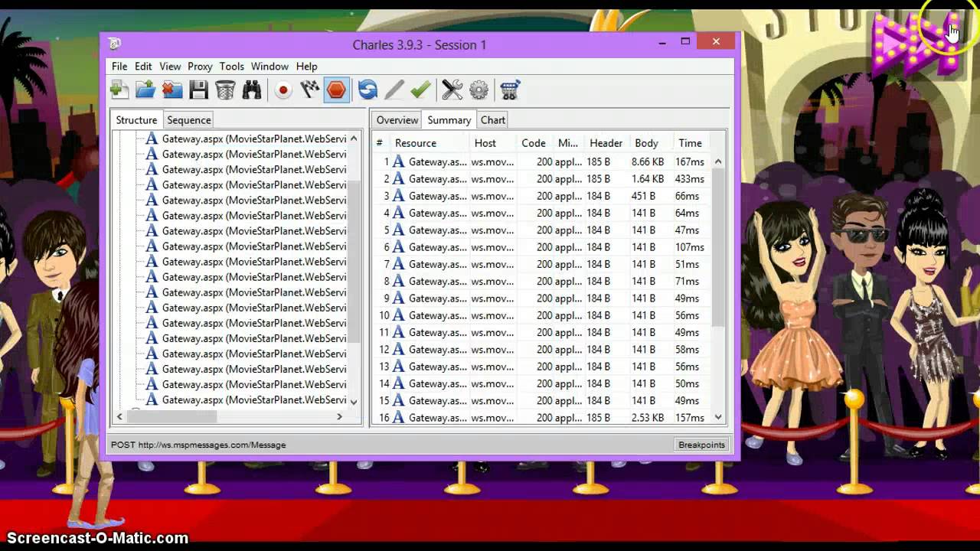This screenshot has width=980, height=551.
Task: Click the Charles window system icon in the title bar
Action: coord(115,44)
